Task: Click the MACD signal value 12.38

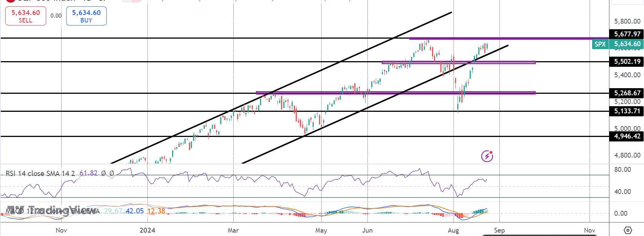Action: pyautogui.click(x=156, y=211)
